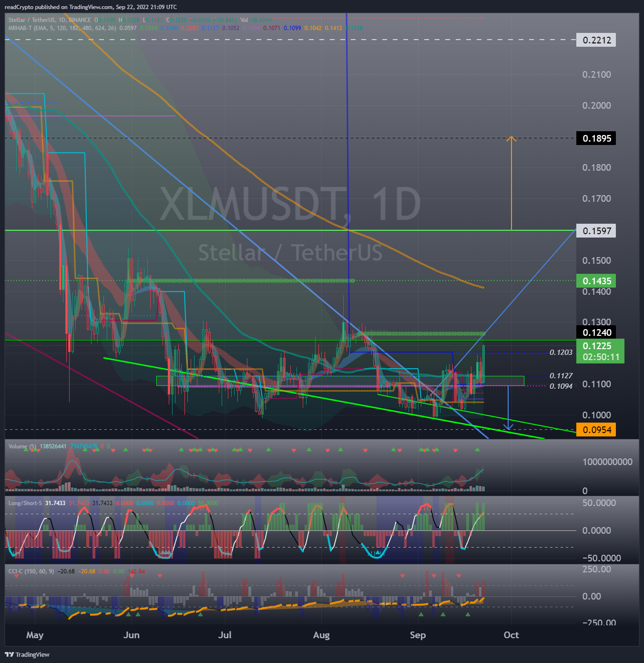Click the orange 0.0954 price label
The width and height of the screenshot is (644, 663).
click(x=596, y=430)
